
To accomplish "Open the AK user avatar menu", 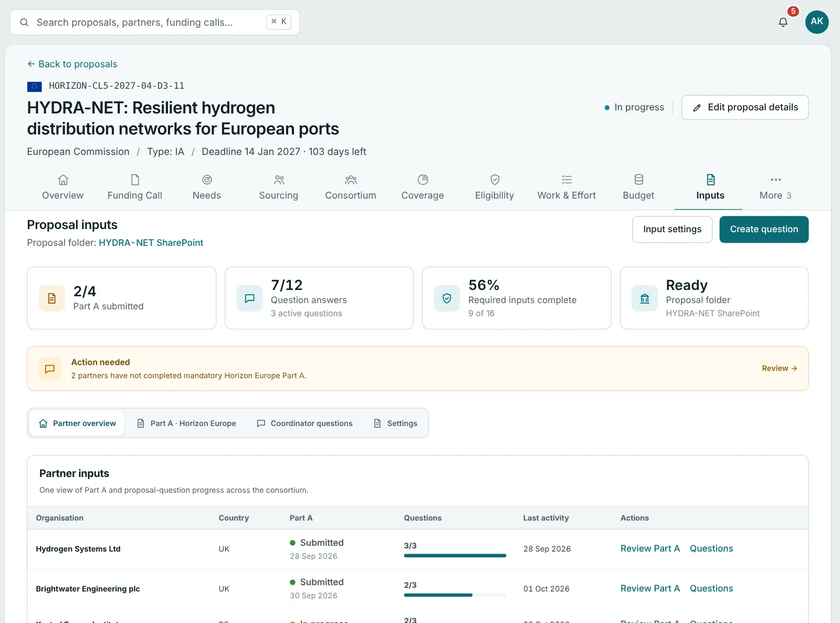I will [817, 22].
